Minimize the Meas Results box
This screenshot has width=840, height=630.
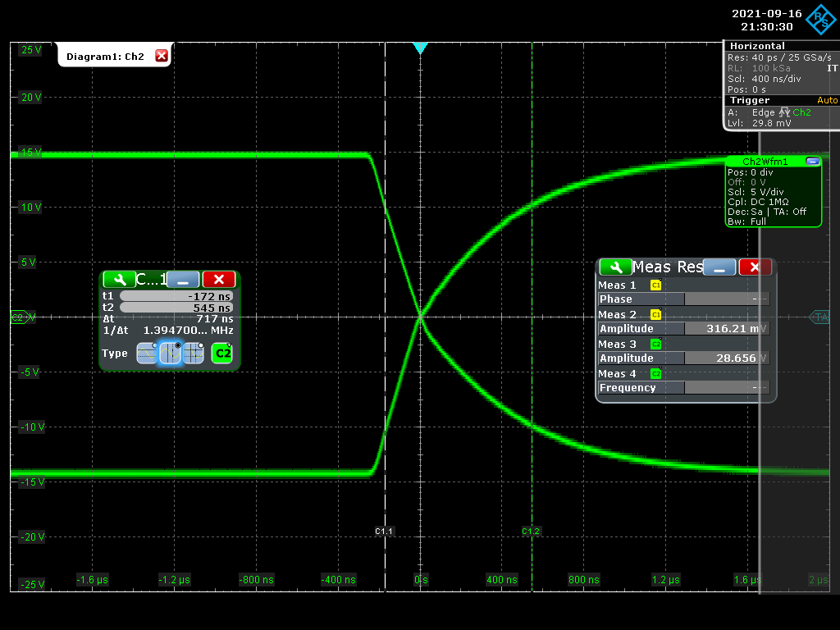719,267
